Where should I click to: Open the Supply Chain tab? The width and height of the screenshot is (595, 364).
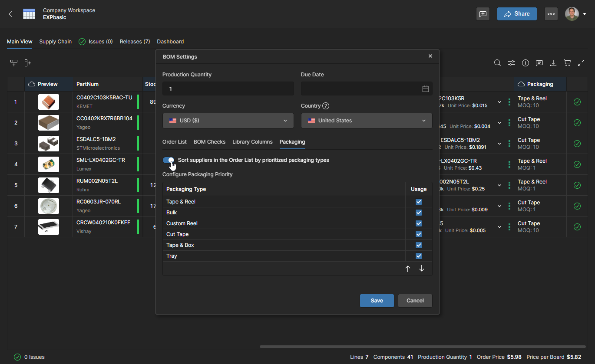click(x=55, y=42)
